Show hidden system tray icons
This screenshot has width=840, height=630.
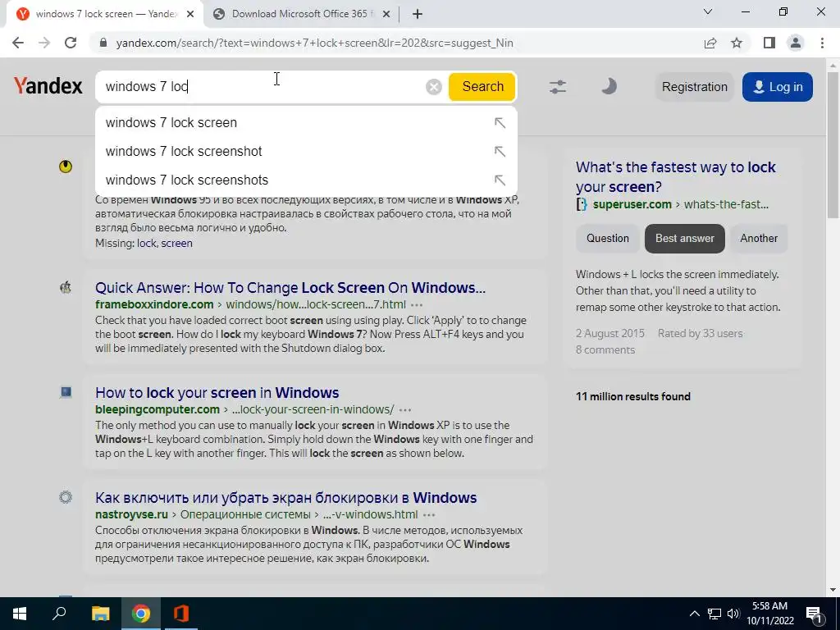[694, 614]
